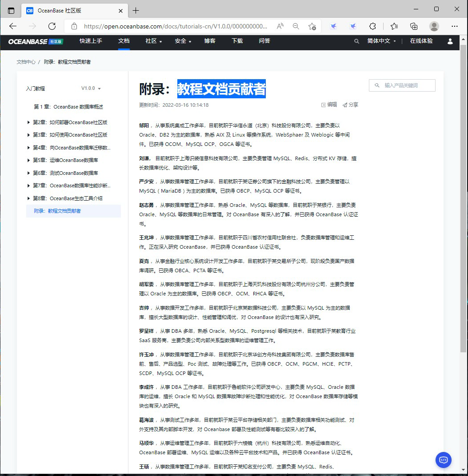Click contributor name 王兆坤
This screenshot has width=468, height=476.
(x=147, y=238)
